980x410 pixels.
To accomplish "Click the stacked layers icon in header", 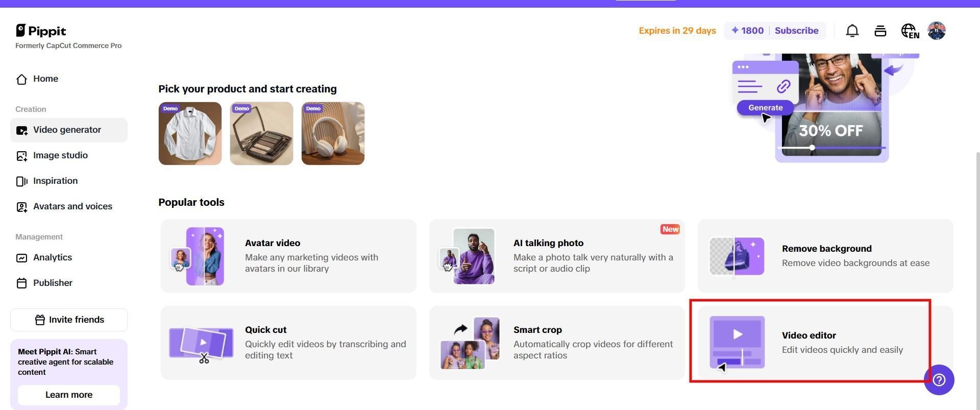I will [x=880, y=31].
